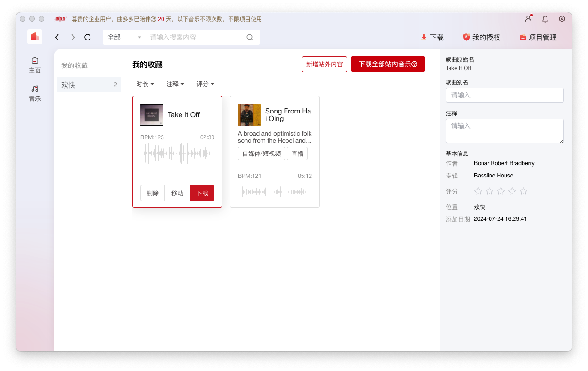Image resolution: width=588 pixels, height=371 pixels.
Task: Open the 主页 home sidebar item
Action: click(x=35, y=65)
